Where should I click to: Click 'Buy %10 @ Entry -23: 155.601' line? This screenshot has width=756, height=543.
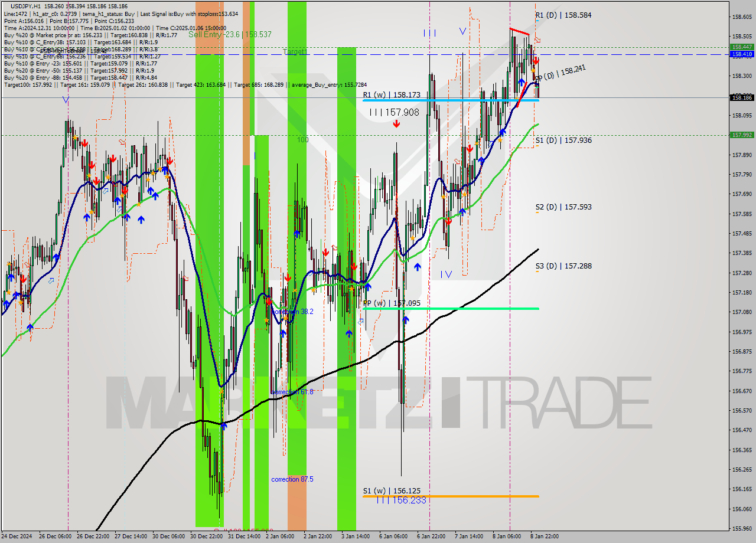(x=80, y=63)
